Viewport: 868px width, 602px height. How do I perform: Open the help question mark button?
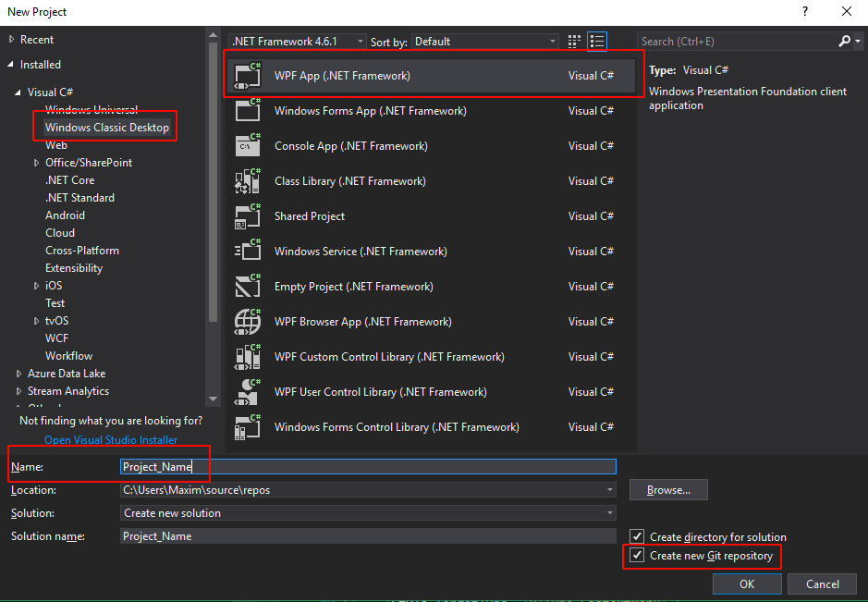(x=805, y=12)
